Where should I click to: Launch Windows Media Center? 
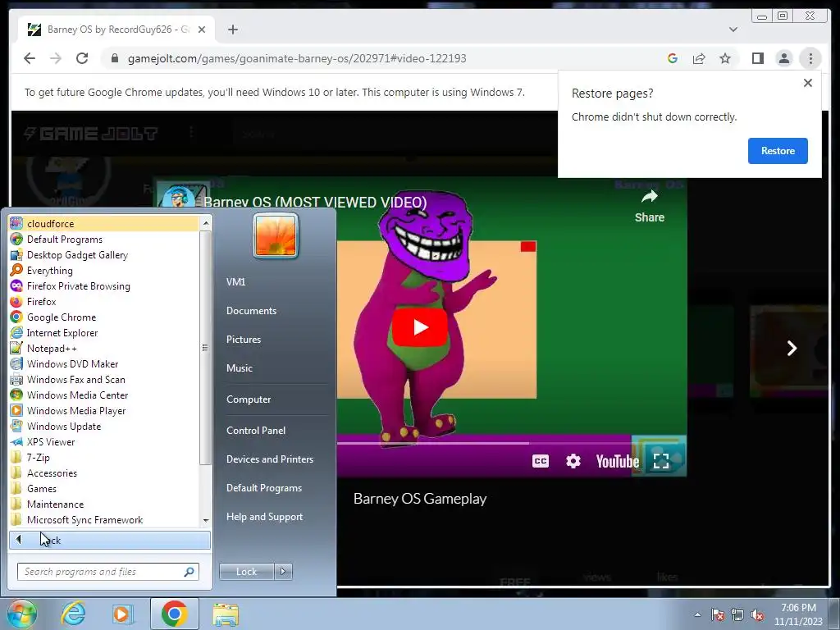pos(103,395)
